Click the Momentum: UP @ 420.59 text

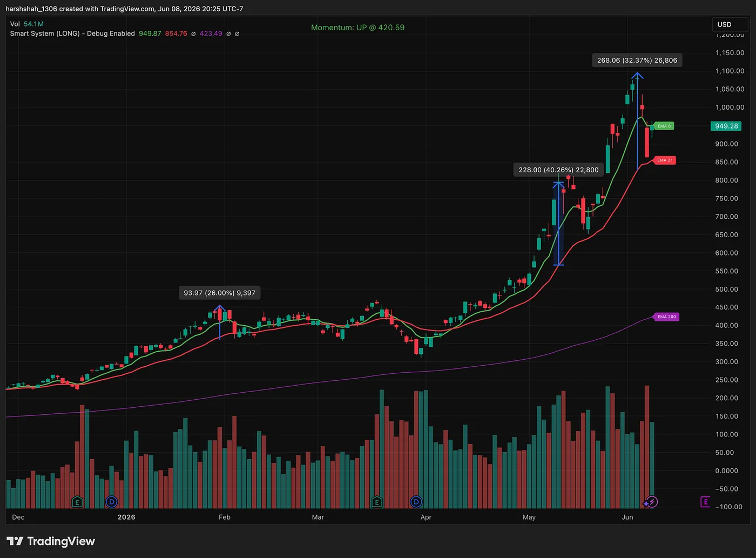357,28
